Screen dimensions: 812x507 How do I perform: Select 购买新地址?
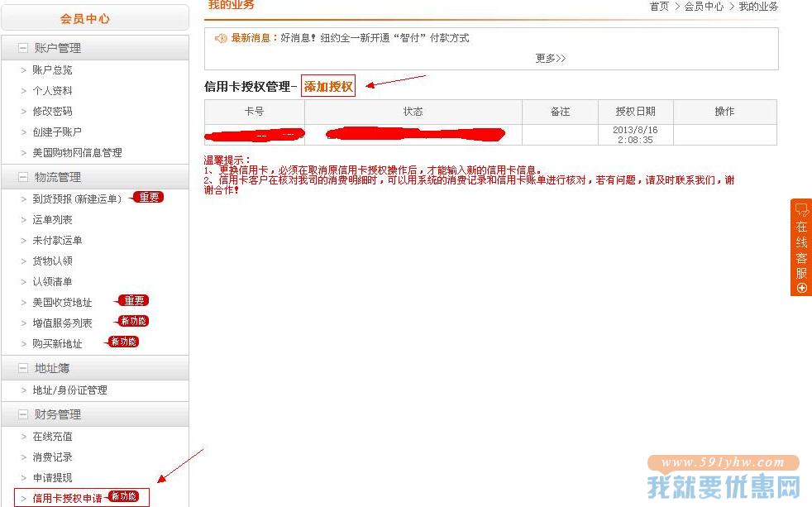57,344
